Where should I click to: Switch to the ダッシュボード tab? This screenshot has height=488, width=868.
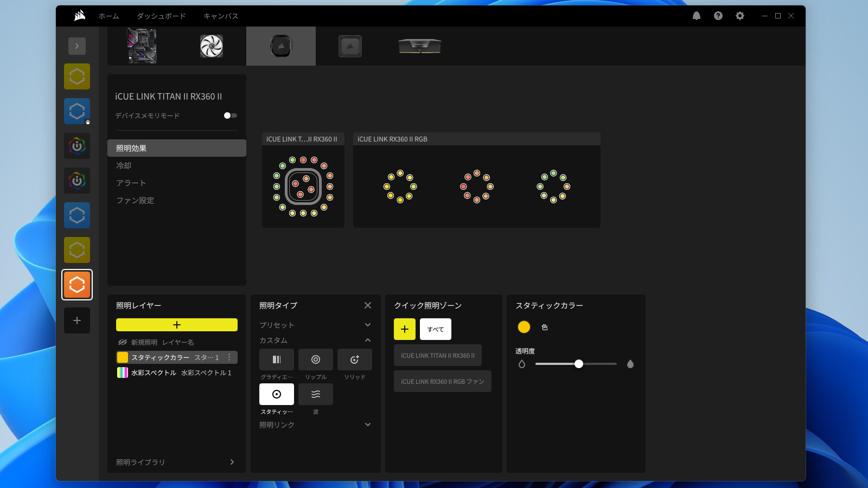[x=161, y=16]
